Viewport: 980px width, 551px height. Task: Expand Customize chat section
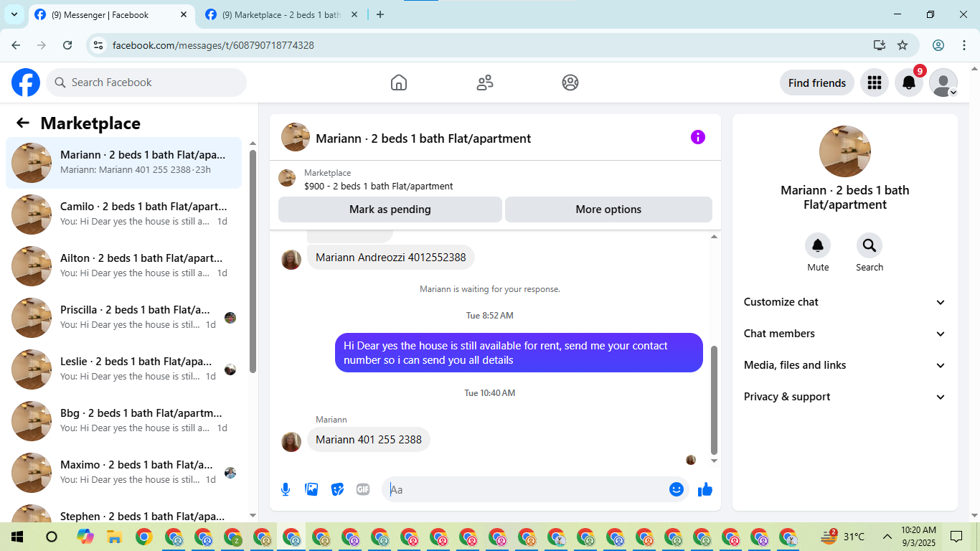pyautogui.click(x=845, y=302)
